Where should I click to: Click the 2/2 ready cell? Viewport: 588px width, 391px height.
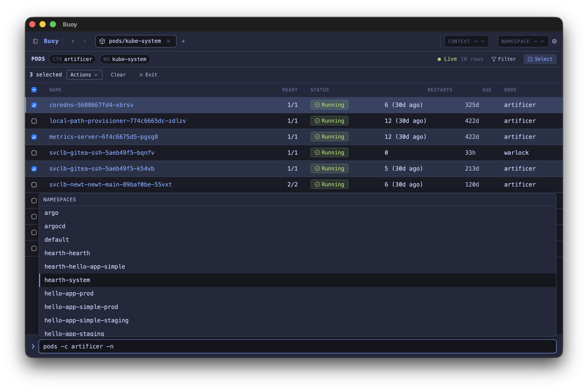pos(292,184)
